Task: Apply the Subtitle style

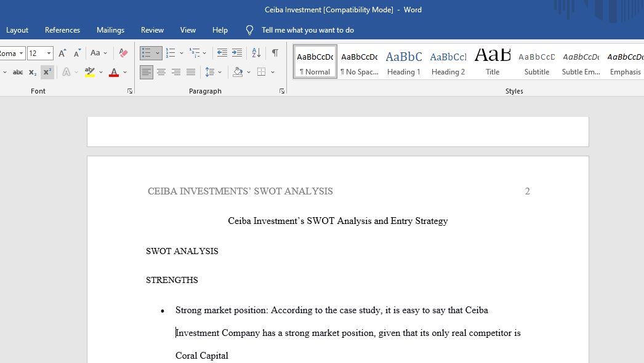Action: click(x=537, y=62)
